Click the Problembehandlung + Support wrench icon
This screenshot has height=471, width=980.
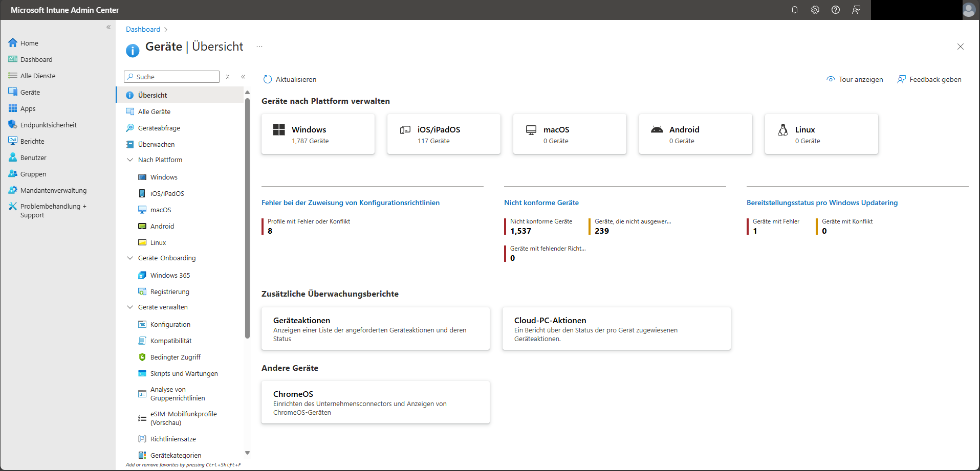tap(13, 206)
